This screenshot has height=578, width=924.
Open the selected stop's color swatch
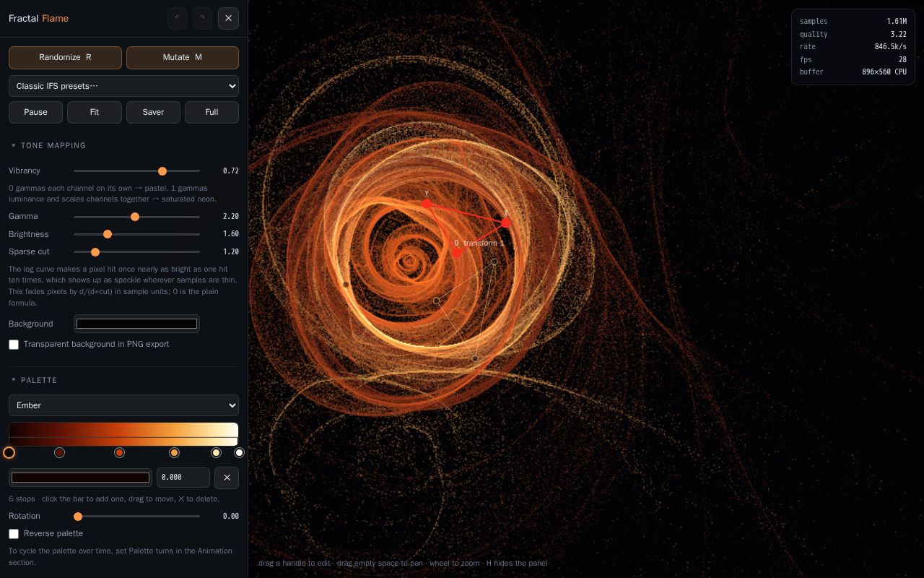click(x=80, y=478)
